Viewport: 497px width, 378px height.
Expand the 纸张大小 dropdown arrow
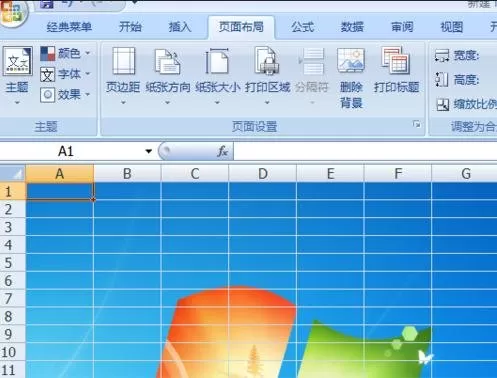click(217, 103)
